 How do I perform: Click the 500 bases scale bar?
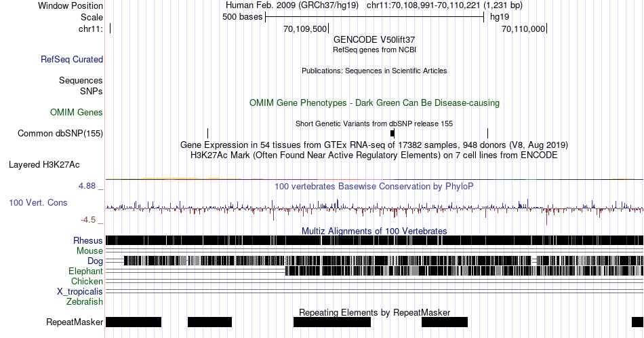point(375,17)
